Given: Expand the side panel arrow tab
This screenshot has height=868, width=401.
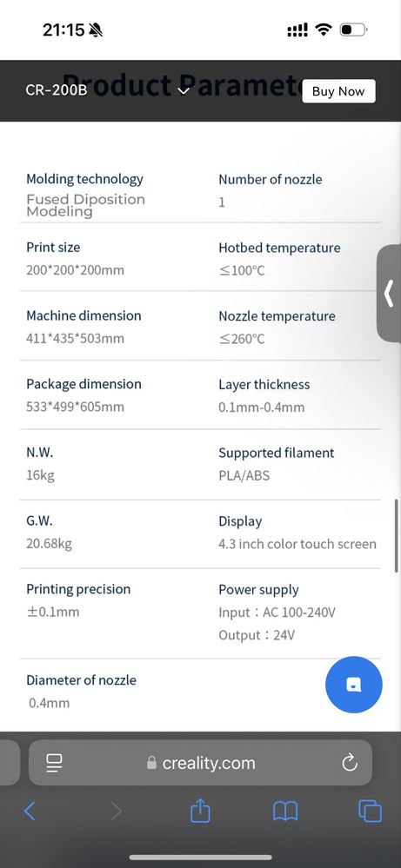Looking at the screenshot, I should 389,293.
